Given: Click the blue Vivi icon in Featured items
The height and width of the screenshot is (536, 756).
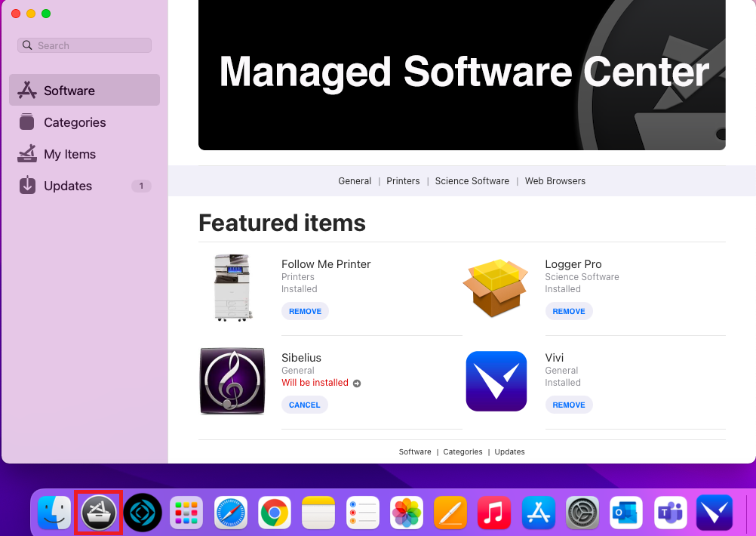Looking at the screenshot, I should [x=496, y=381].
